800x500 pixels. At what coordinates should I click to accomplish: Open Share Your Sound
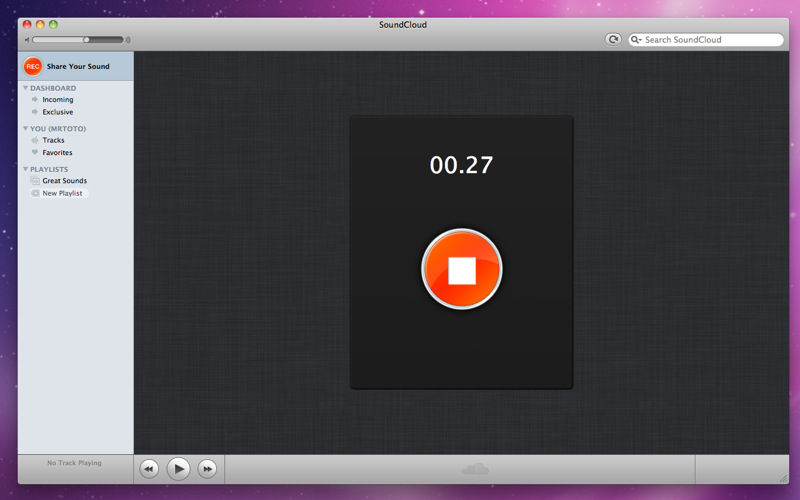pyautogui.click(x=76, y=66)
